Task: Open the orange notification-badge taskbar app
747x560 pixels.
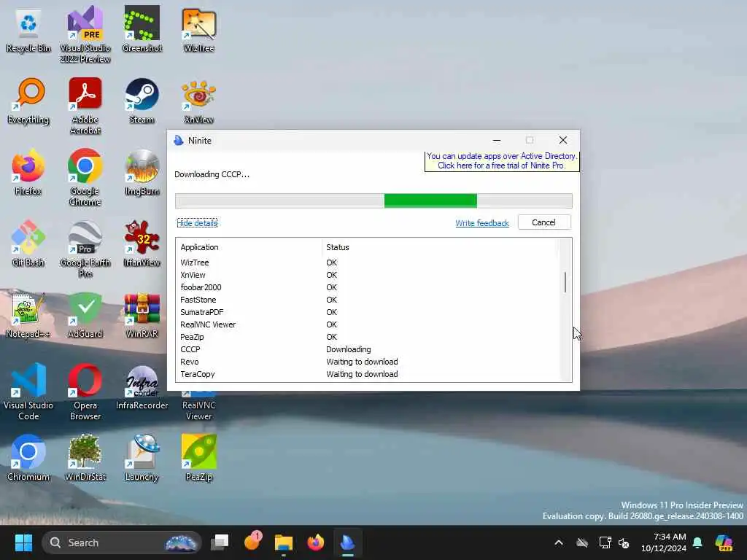Action: click(x=252, y=542)
